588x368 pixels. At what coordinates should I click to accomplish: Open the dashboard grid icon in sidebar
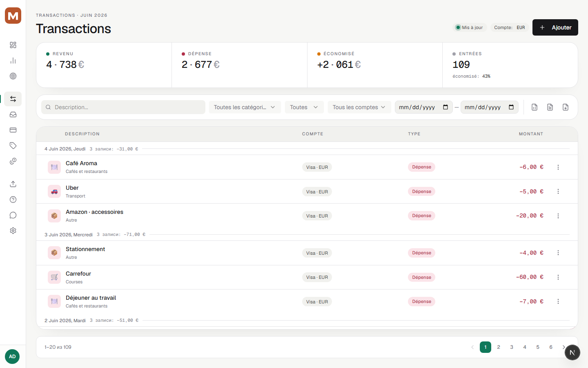pyautogui.click(x=13, y=45)
